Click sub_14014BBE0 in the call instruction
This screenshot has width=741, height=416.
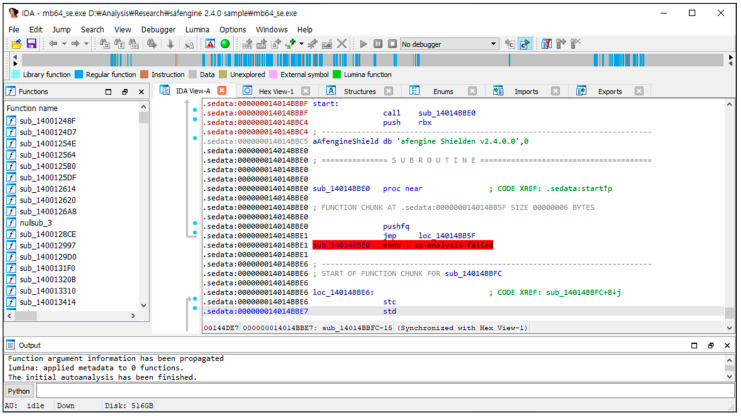point(447,113)
